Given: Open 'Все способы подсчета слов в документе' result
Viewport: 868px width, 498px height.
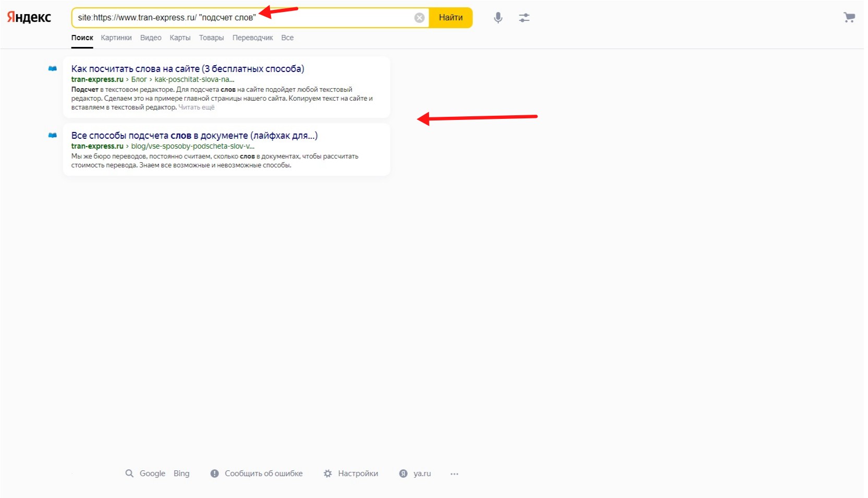Looking at the screenshot, I should pyautogui.click(x=194, y=136).
